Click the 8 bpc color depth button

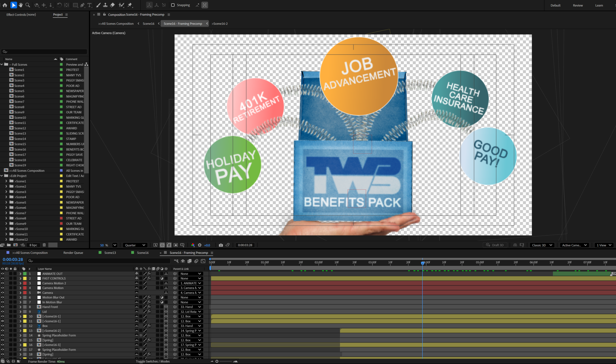33,245
